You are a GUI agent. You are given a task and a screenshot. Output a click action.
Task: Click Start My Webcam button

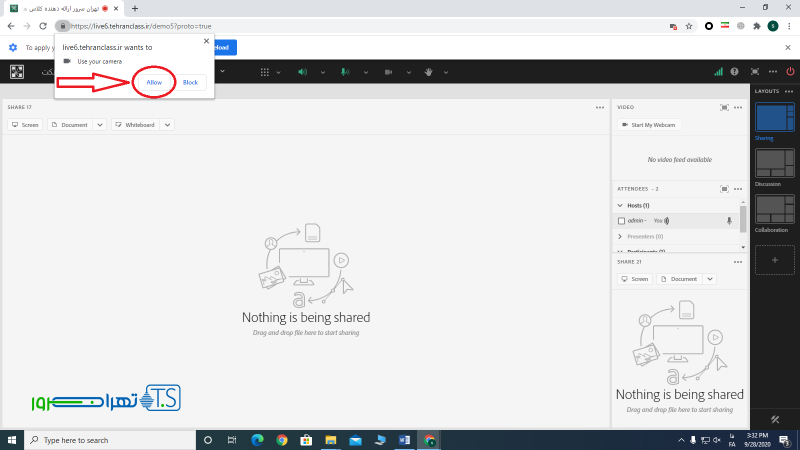[x=648, y=125]
